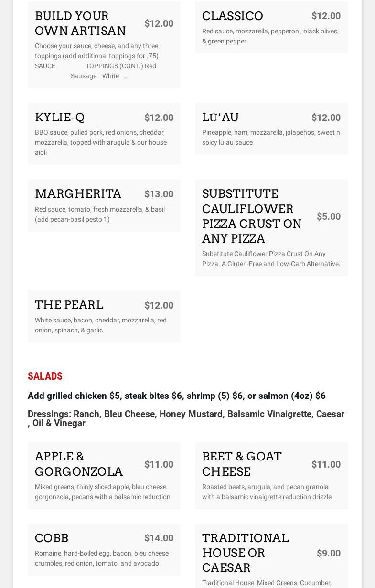Click The Pearl white sauce description
This screenshot has width=375, height=588.
[x=100, y=325]
